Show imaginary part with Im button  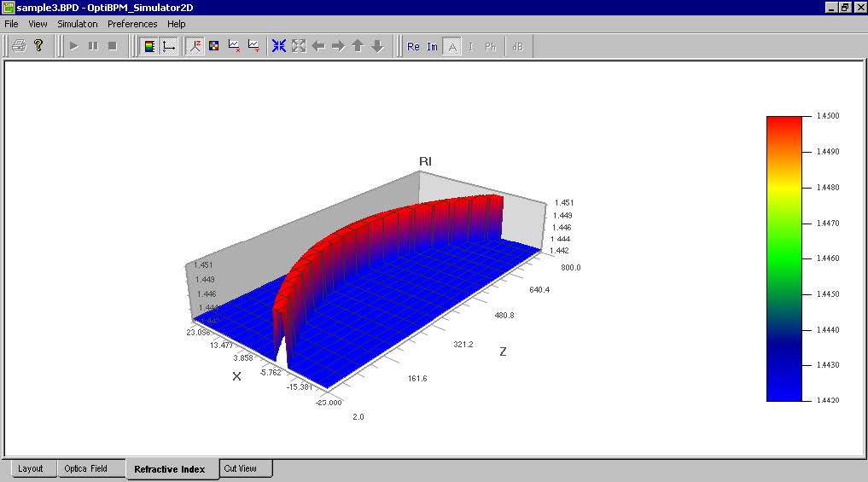pos(433,46)
